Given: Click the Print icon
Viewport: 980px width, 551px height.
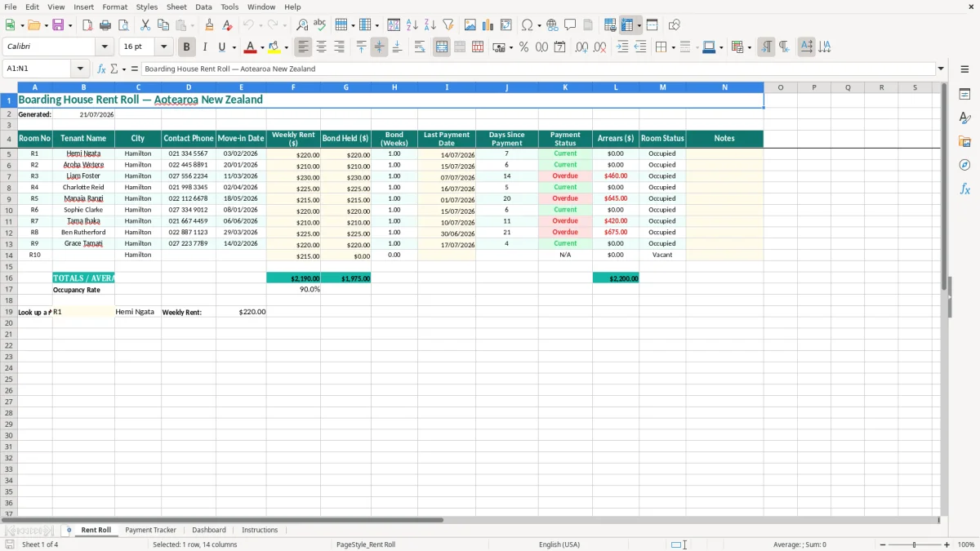Looking at the screenshot, I should coord(105,25).
